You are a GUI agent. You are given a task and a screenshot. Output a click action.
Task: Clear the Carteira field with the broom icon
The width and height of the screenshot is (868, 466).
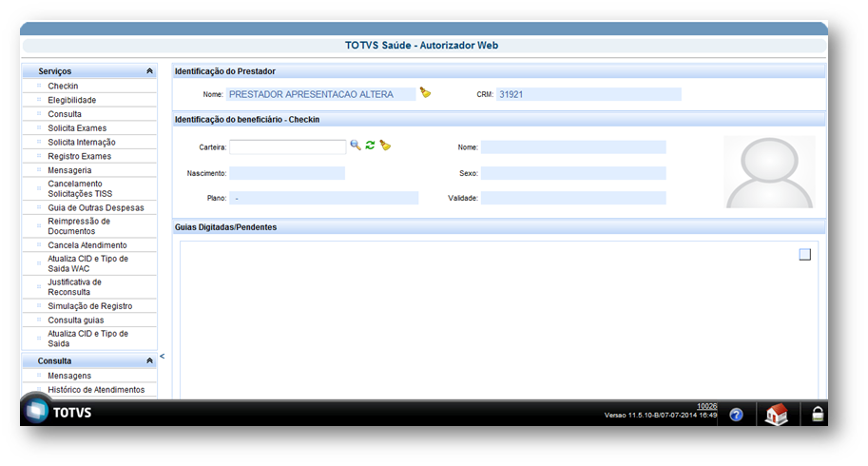click(x=385, y=146)
